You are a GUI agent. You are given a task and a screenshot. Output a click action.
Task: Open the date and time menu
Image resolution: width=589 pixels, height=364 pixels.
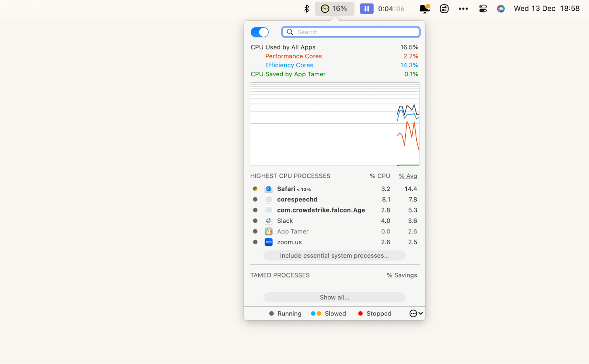(546, 8)
